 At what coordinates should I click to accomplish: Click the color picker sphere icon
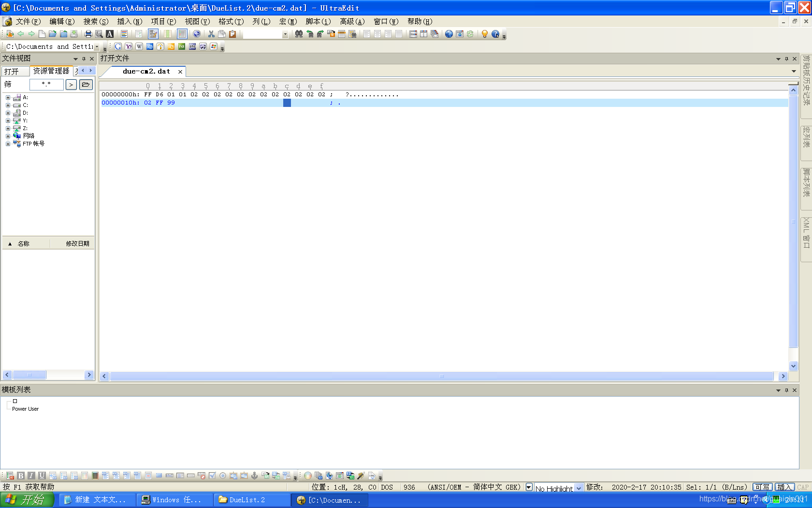tap(307, 476)
